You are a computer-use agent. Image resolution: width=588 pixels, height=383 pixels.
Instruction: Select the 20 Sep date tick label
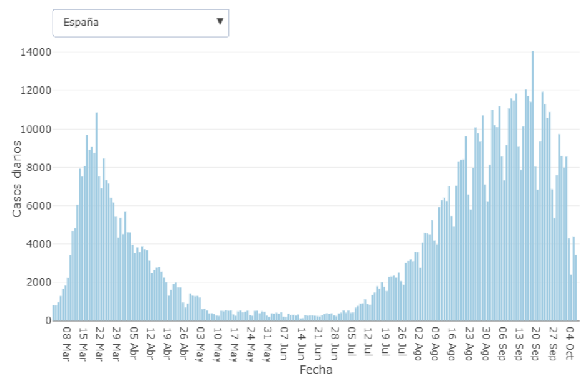535,342
